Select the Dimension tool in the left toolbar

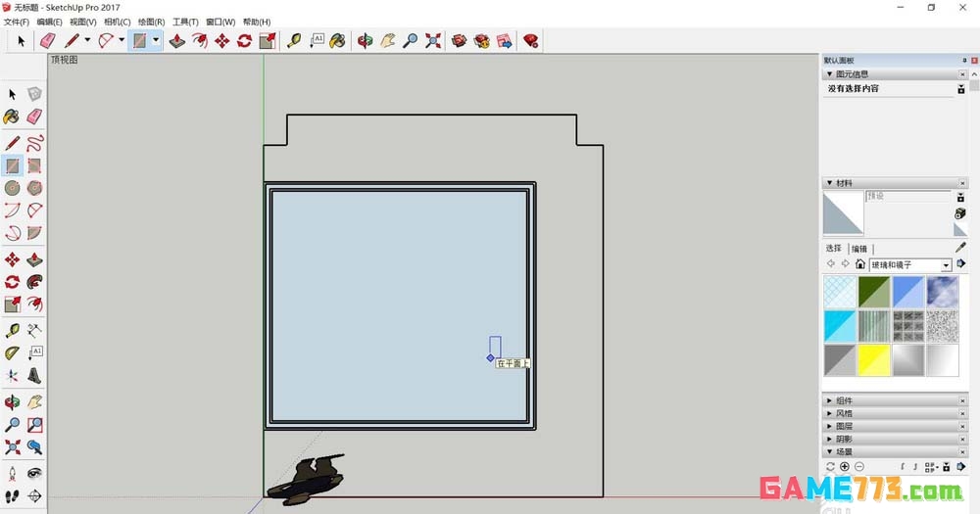pyautogui.click(x=35, y=330)
